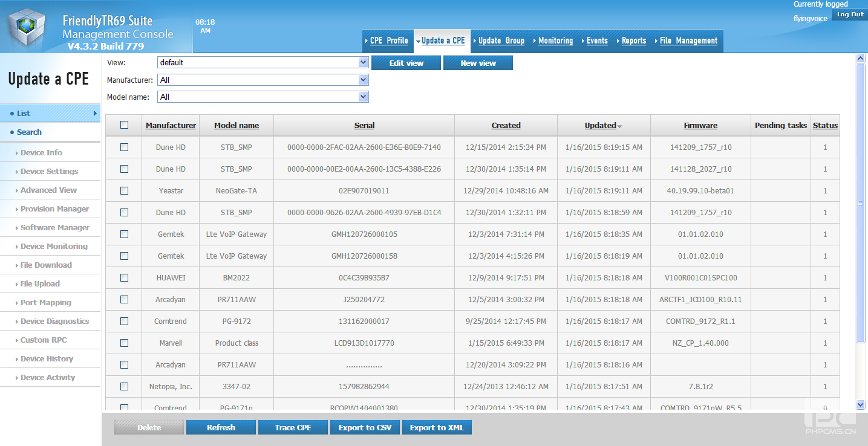Click the Log Out button
This screenshot has height=446, width=868.
850,15
